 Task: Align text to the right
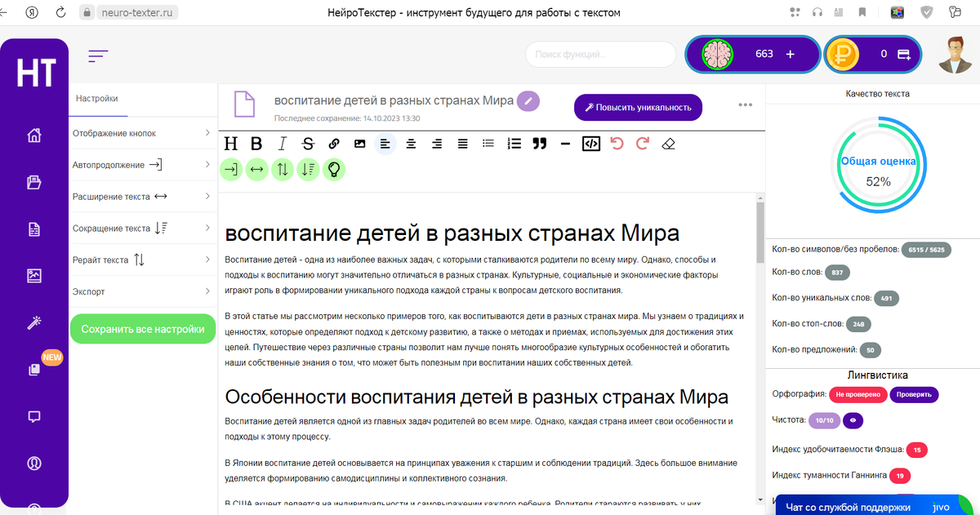click(437, 144)
